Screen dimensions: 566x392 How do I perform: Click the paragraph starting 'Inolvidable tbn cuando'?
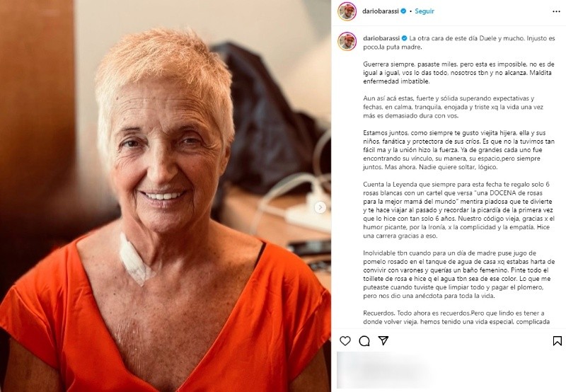458,275
